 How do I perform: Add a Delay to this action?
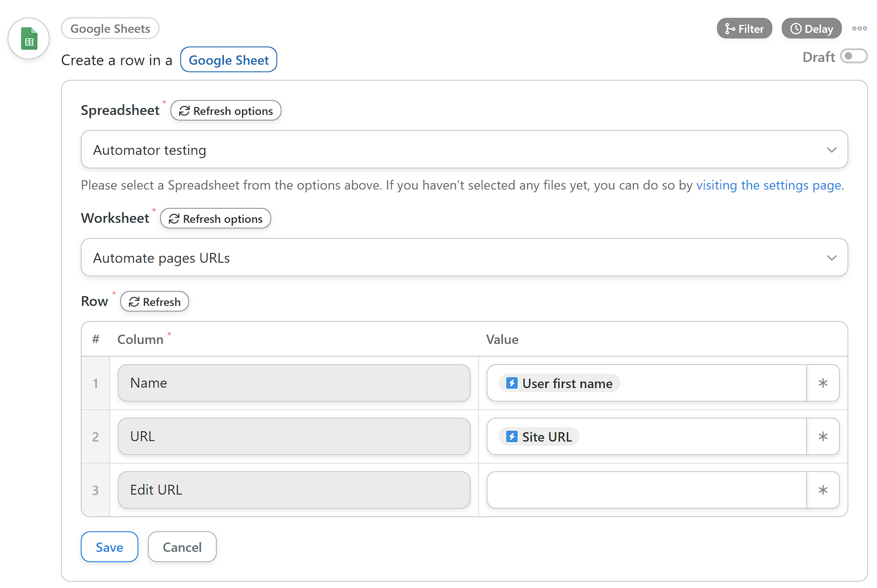tap(811, 29)
